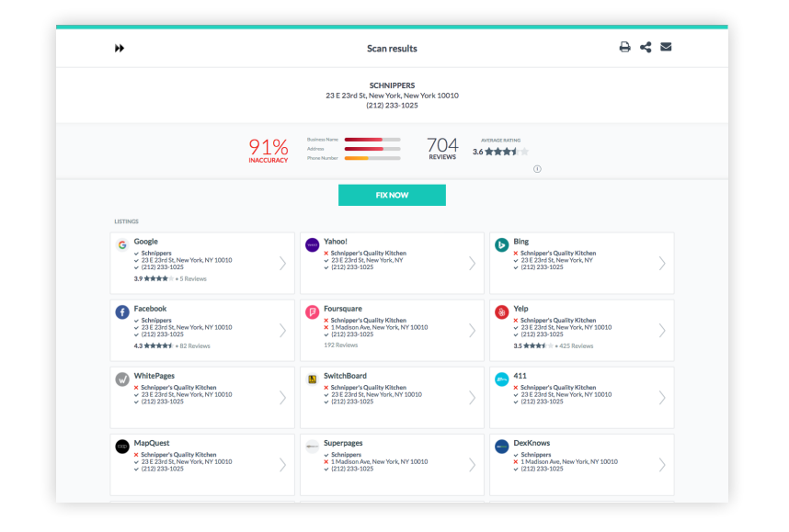Open the Yelp listing title
The width and height of the screenshot is (789, 532).
pyautogui.click(x=520, y=309)
